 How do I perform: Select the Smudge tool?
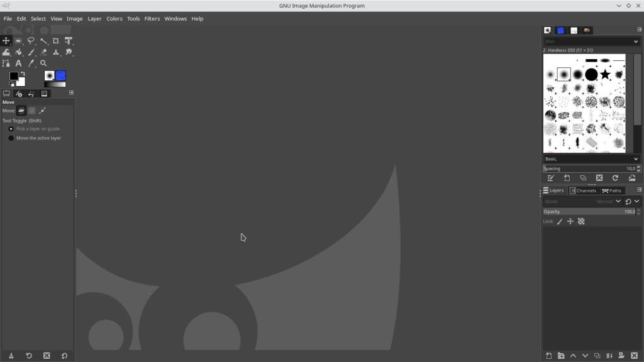[68, 52]
